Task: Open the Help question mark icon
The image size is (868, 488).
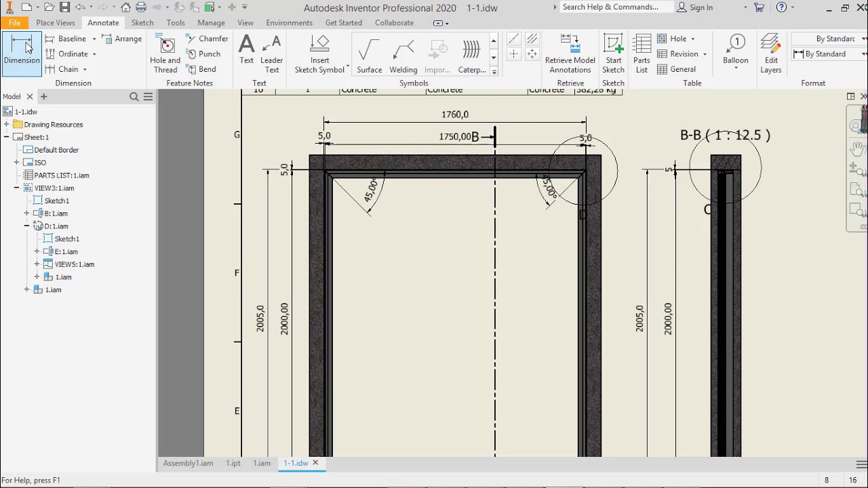Action: click(x=781, y=7)
